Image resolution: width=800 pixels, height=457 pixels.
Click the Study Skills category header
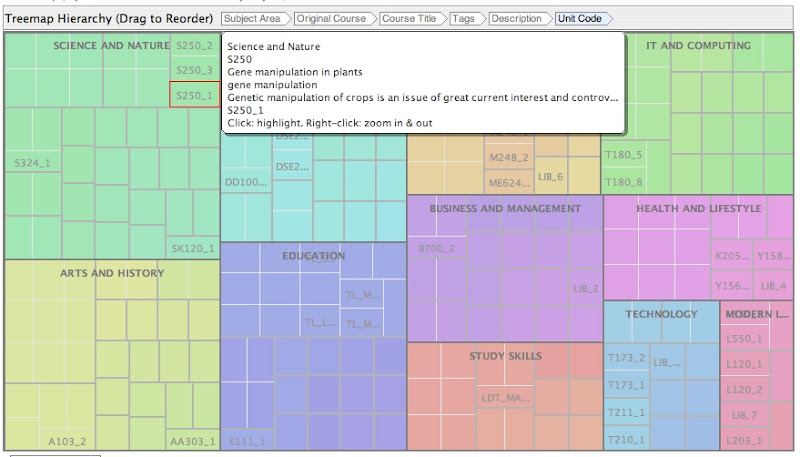(505, 356)
